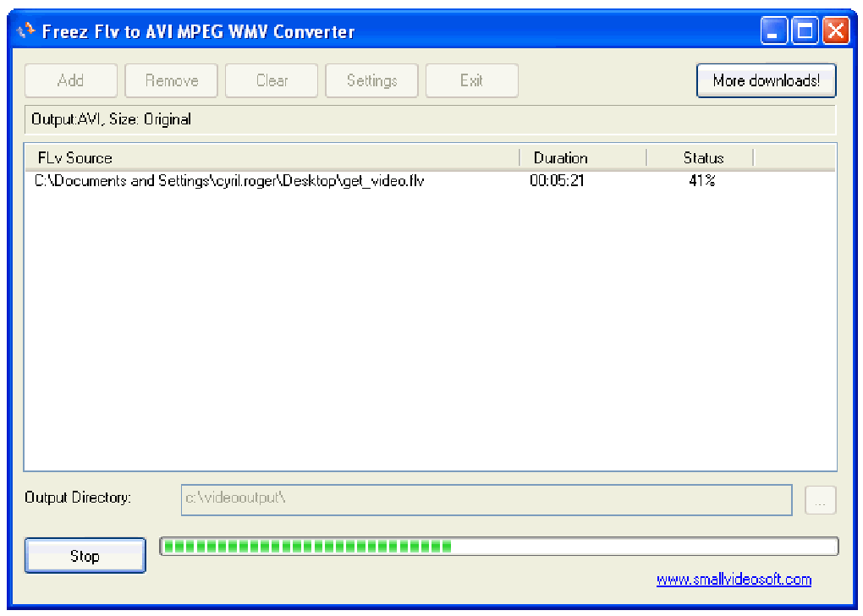
Task: Select the get_video.flv file row
Action: tap(431, 180)
